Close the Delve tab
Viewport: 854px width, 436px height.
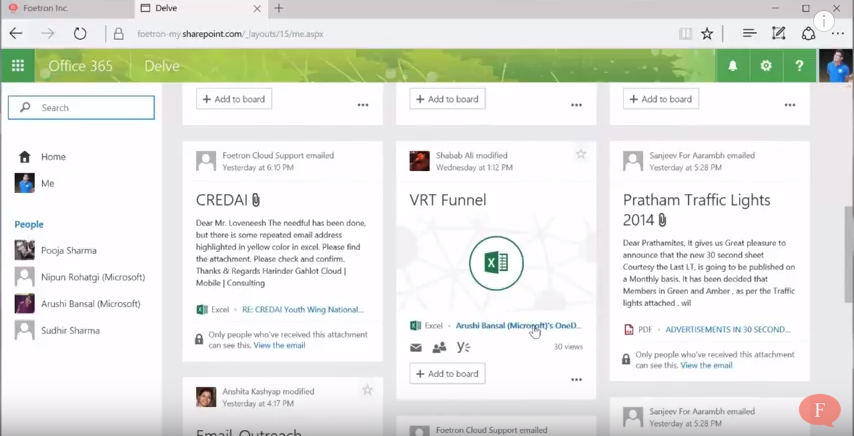tap(257, 8)
